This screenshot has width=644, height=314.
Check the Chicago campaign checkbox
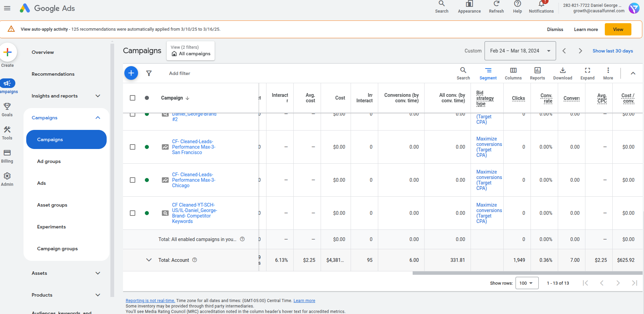coord(133,180)
